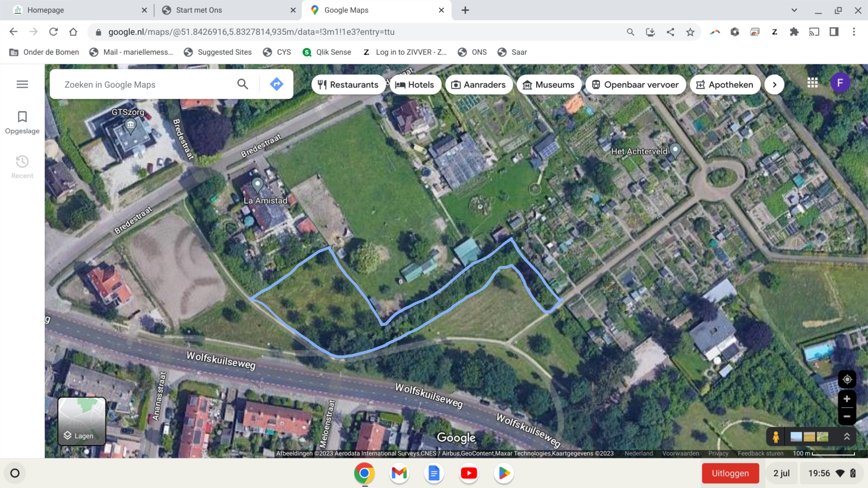Viewport: 868px width, 488px height.
Task: Click the blue directions arrow icon
Action: coord(276,84)
